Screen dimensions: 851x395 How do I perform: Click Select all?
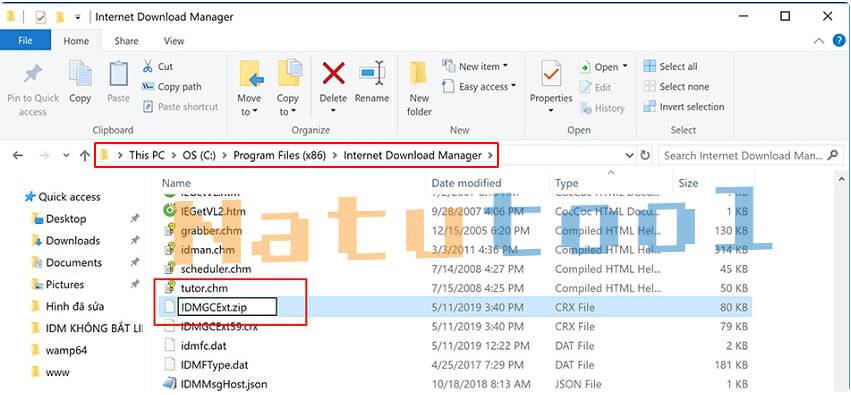[670, 67]
